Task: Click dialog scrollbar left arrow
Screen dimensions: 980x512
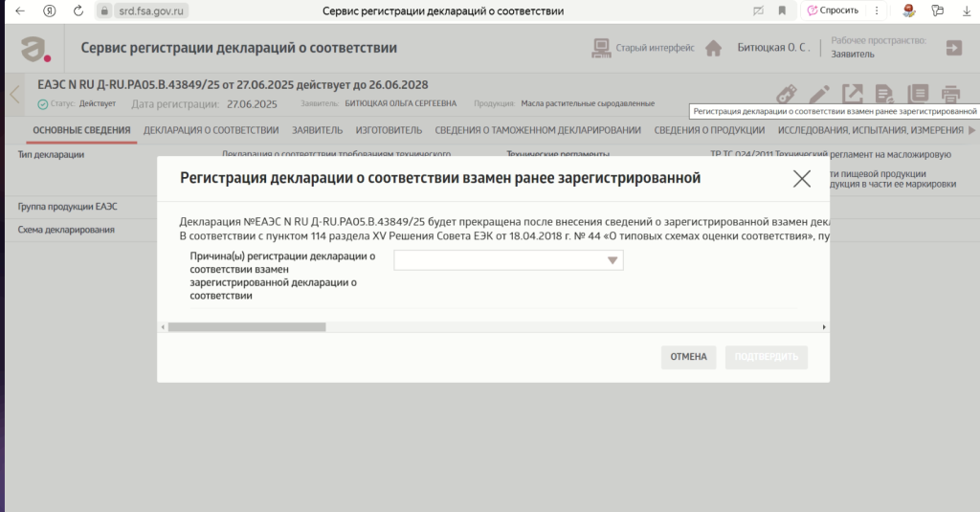Action: tap(163, 327)
